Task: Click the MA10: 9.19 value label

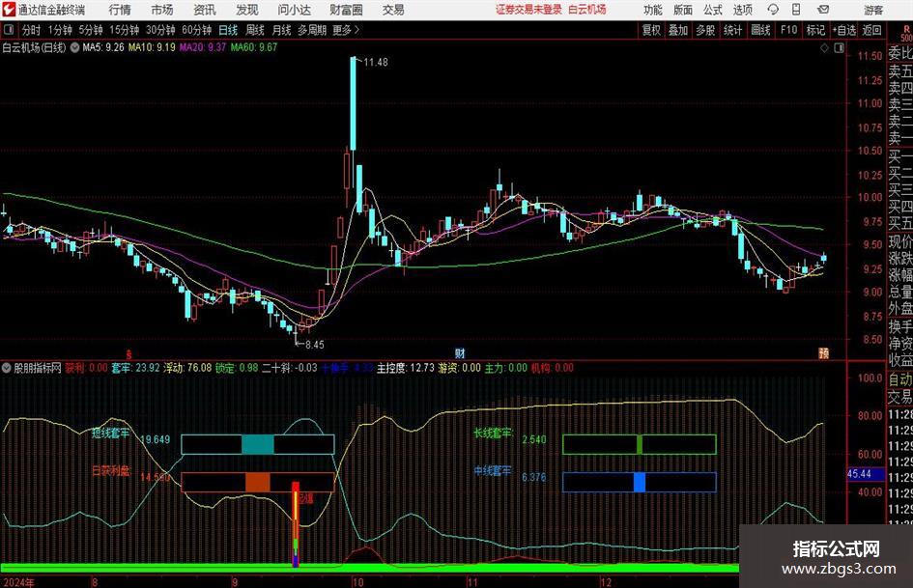Action: click(152, 47)
